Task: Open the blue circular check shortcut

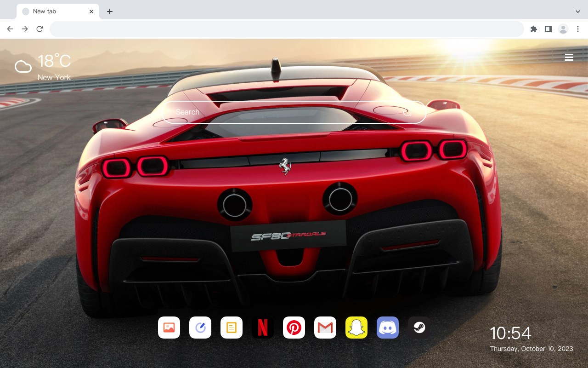Action: (x=200, y=328)
